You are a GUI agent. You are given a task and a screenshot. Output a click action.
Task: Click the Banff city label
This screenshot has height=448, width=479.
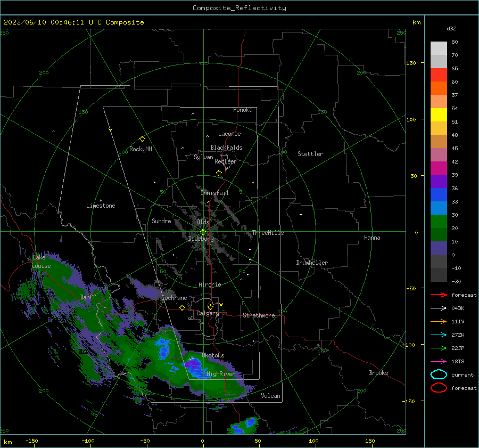(88, 297)
